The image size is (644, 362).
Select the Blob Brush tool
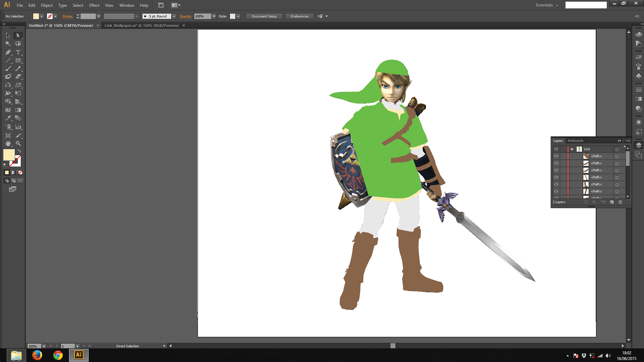[x=8, y=77]
